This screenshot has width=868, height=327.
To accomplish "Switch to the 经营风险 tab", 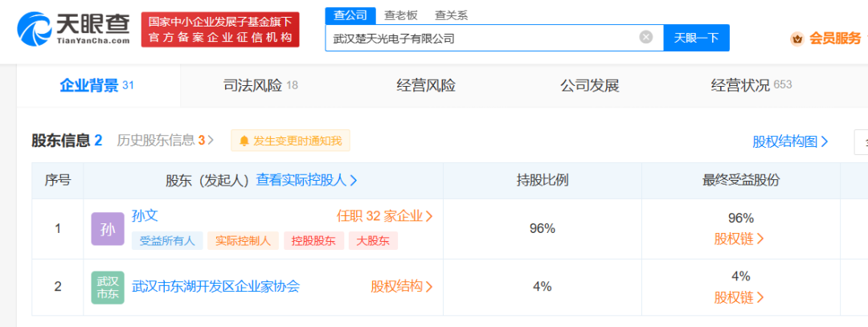I will click(426, 86).
